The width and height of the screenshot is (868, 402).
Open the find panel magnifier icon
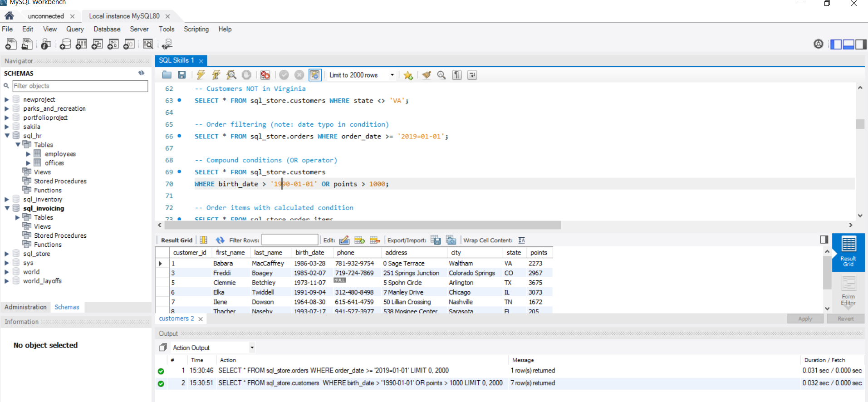point(441,75)
